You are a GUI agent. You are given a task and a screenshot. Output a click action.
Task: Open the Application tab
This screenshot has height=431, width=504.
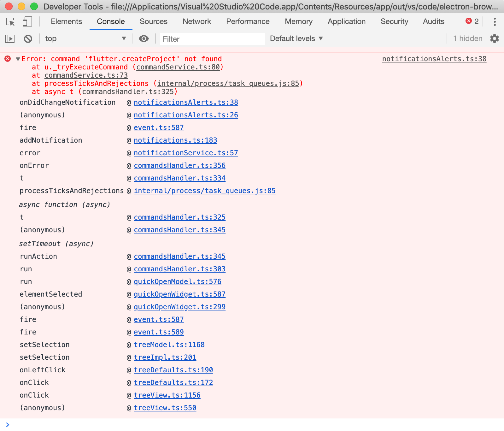347,21
